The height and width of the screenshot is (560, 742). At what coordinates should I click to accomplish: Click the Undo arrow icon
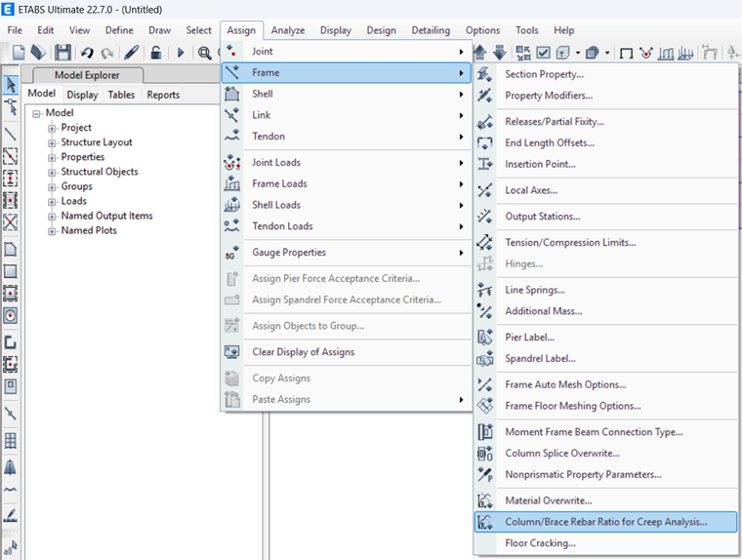coord(87,53)
